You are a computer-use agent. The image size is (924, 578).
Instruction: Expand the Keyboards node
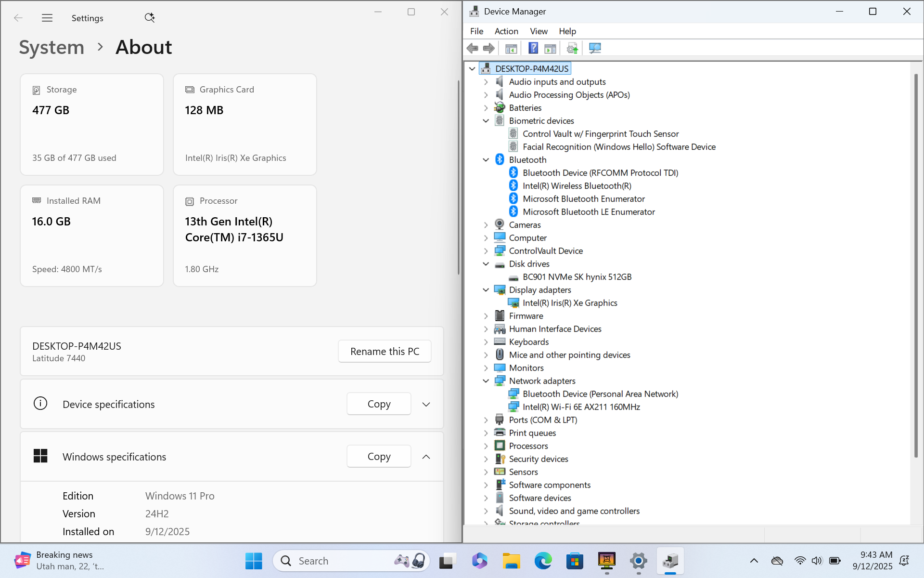click(x=486, y=342)
